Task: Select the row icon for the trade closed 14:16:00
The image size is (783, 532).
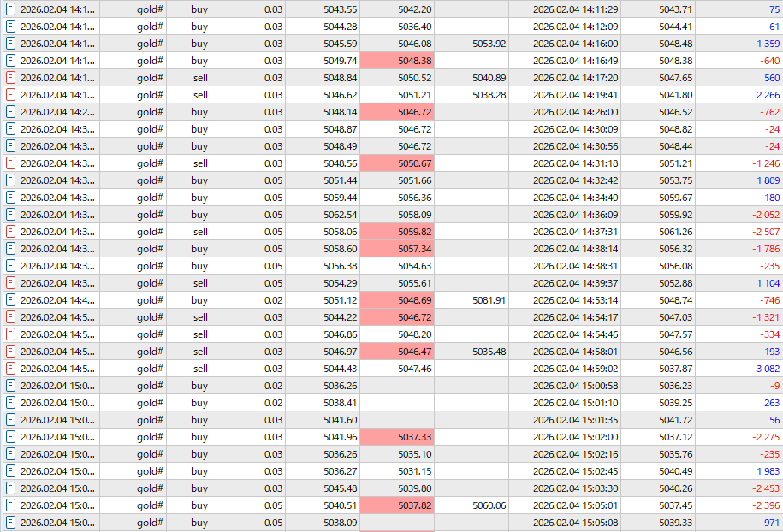Action: 10,44
